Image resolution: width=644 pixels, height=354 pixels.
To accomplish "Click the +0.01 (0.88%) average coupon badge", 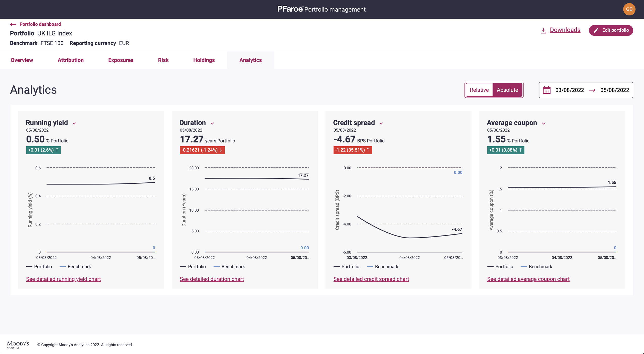I will [x=506, y=150].
